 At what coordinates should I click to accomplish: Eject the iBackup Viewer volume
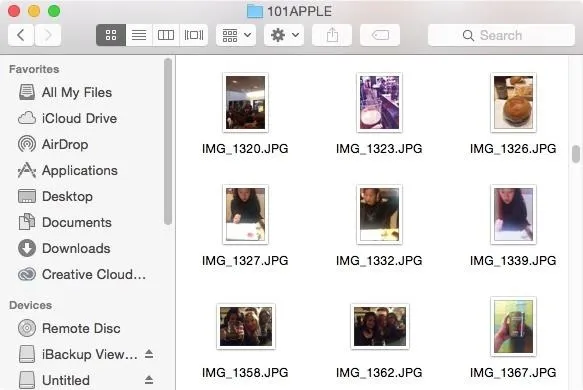click(149, 354)
